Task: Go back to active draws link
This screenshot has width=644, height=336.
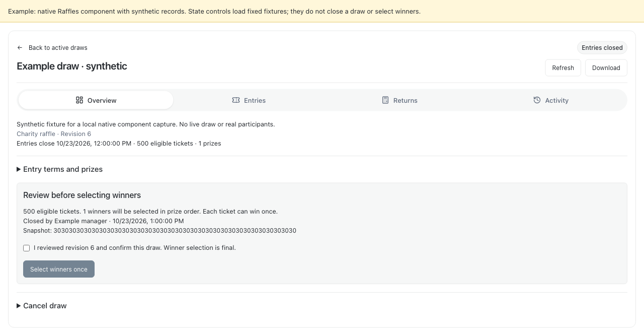Action: (x=52, y=48)
